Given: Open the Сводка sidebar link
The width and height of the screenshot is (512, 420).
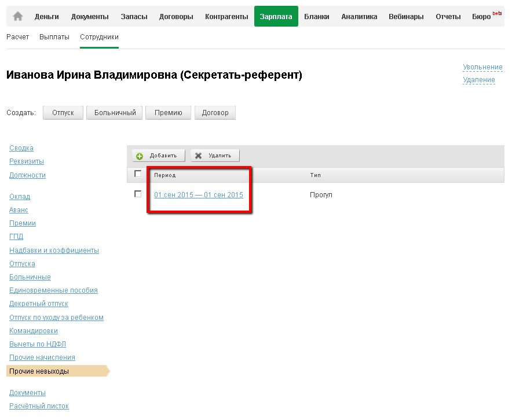Looking at the screenshot, I should coord(21,148).
